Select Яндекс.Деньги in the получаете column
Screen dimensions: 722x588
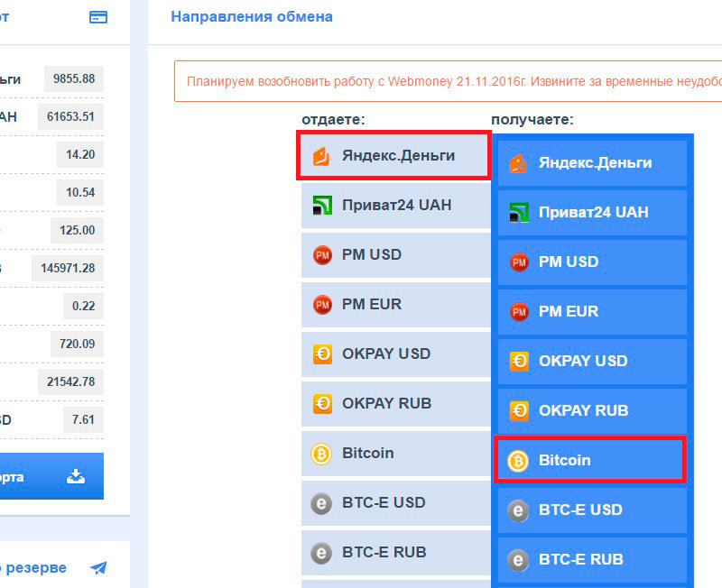tap(593, 163)
